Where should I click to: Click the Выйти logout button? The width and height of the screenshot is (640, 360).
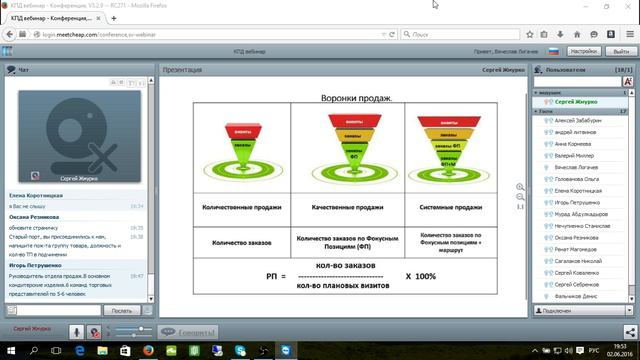[621, 51]
